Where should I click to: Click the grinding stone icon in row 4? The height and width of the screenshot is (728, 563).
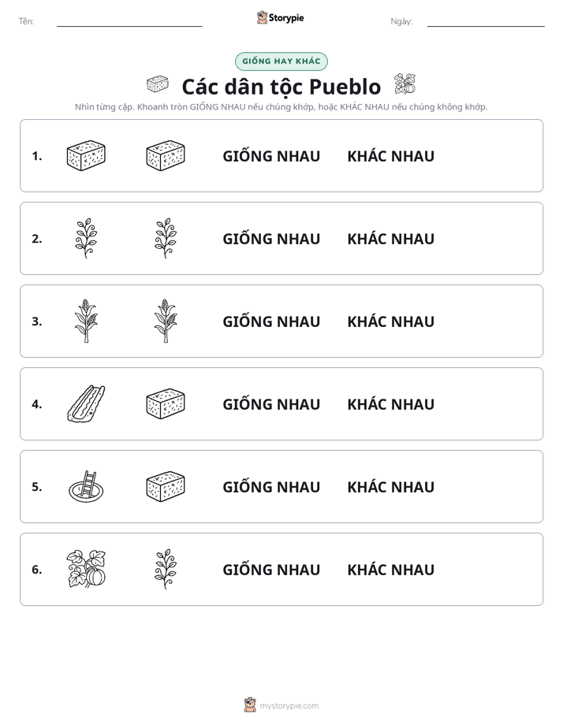[86, 403]
